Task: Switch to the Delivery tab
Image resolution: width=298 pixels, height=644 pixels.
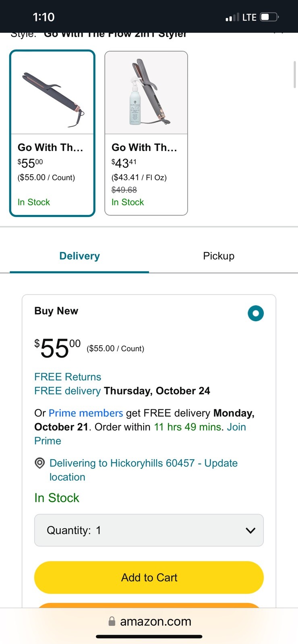Action: tap(79, 256)
